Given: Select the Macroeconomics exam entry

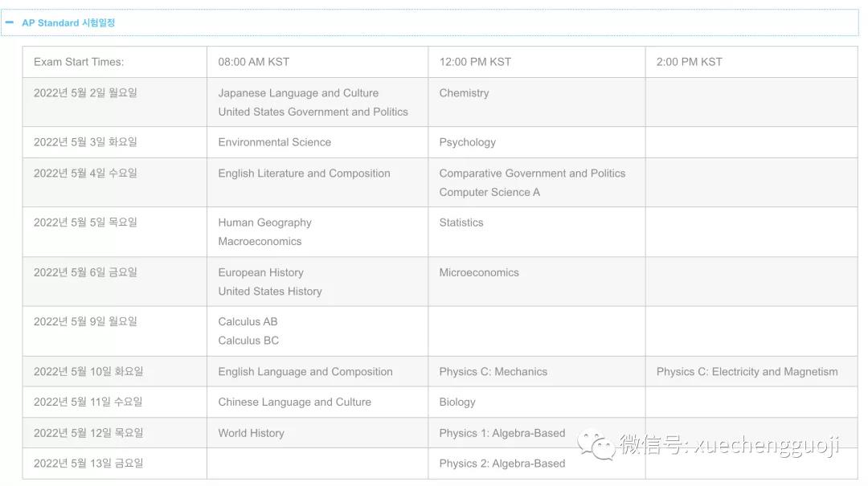Looking at the screenshot, I should pos(260,241).
